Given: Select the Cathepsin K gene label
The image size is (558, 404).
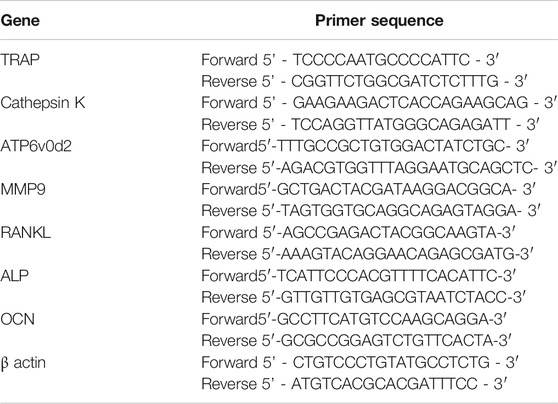Looking at the screenshot, I should (43, 103).
